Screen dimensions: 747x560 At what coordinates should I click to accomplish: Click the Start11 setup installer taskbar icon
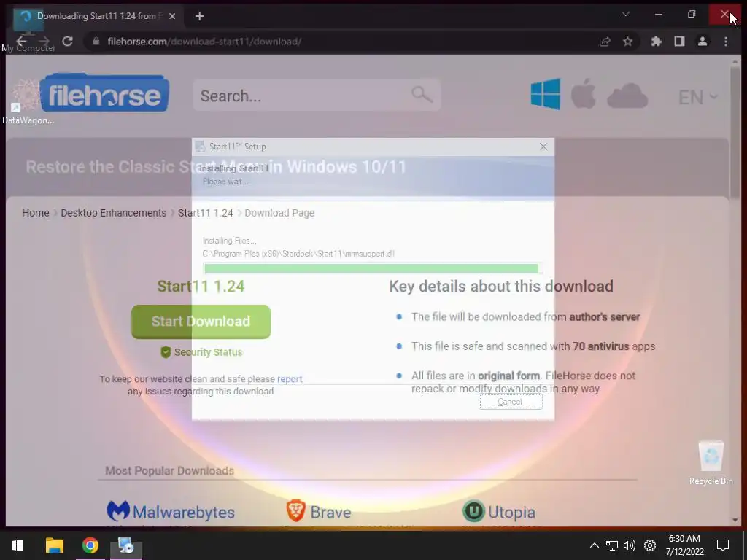click(126, 545)
